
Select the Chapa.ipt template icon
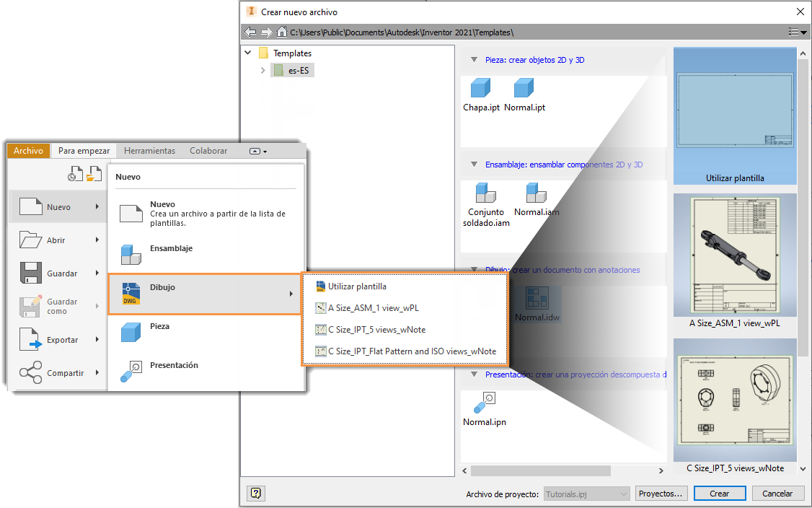[480, 87]
